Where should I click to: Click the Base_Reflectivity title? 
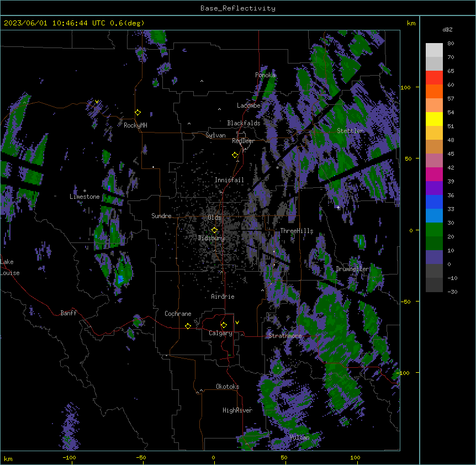(x=238, y=8)
